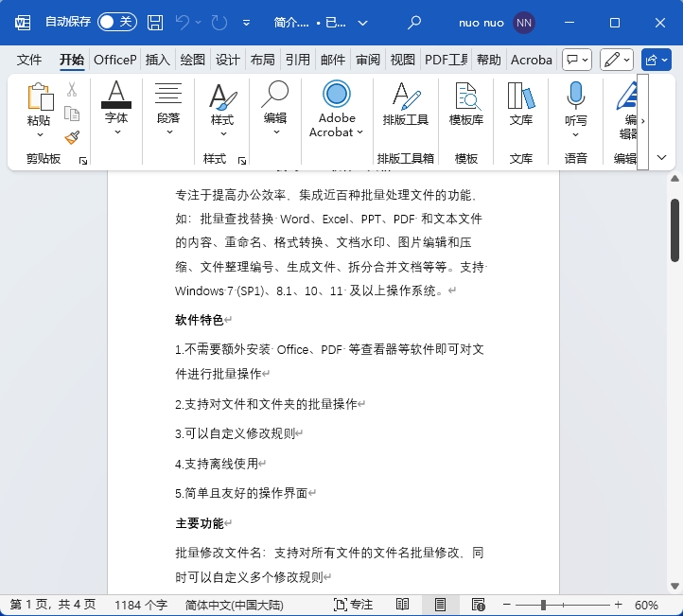Click the Word application icon in title bar
683x616 pixels.
click(23, 22)
